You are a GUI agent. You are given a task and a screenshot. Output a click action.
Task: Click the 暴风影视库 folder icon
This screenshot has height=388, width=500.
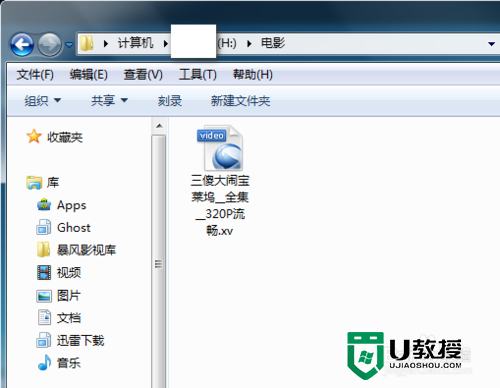click(x=44, y=250)
